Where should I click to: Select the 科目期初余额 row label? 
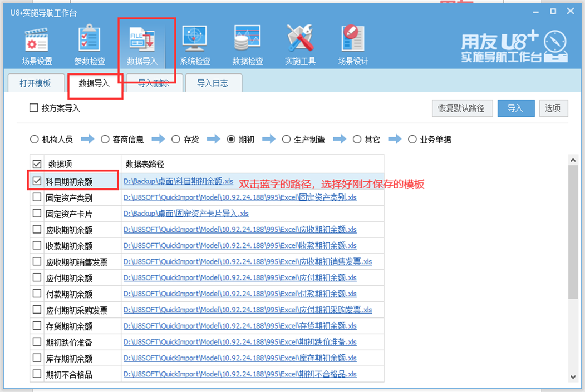[69, 182]
